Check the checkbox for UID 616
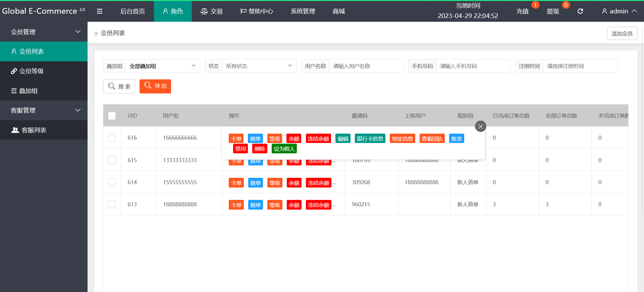 112,138
